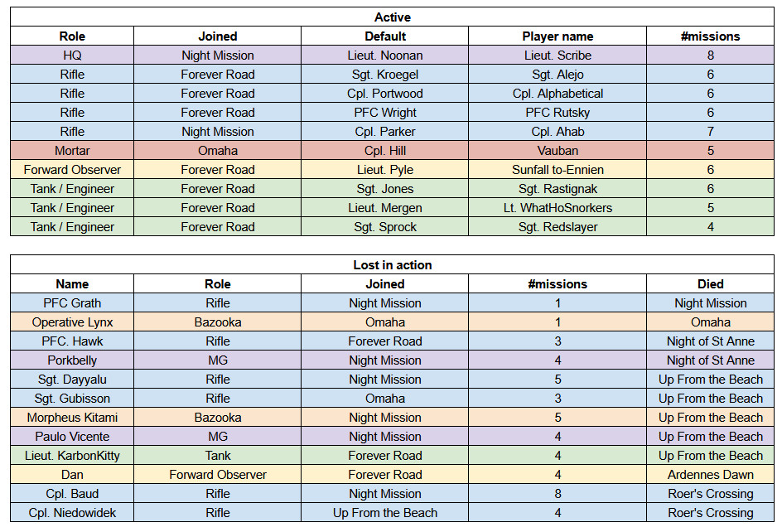This screenshot has height=532, width=782.
Task: Select the Active table title cell
Action: [392, 17]
